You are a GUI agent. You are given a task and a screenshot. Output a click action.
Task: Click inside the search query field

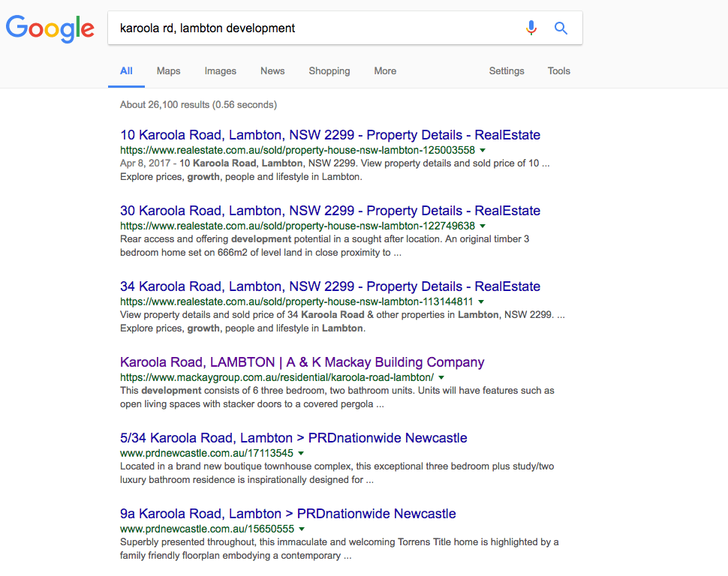tap(315, 28)
